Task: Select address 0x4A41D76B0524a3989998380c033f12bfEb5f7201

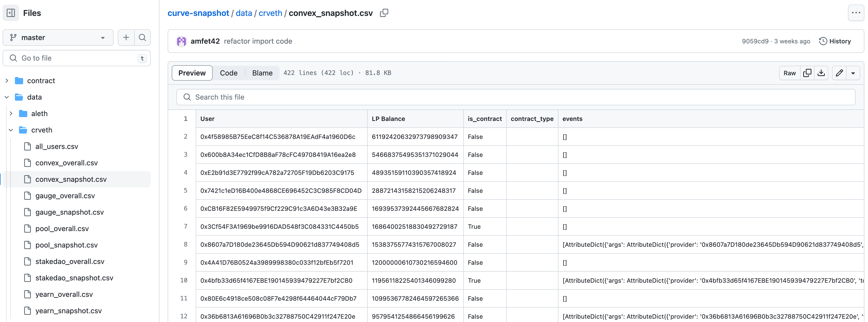Action: (277, 262)
